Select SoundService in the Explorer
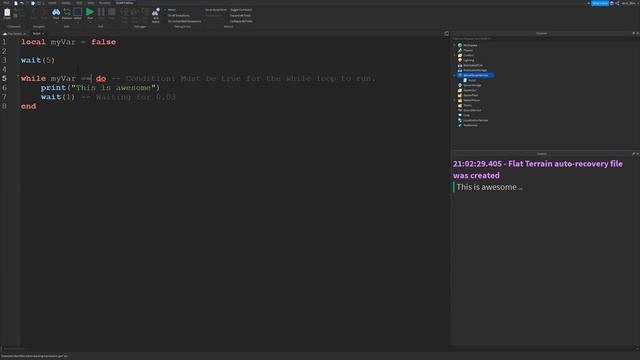Viewport: 640px width, 360px height. 472,110
